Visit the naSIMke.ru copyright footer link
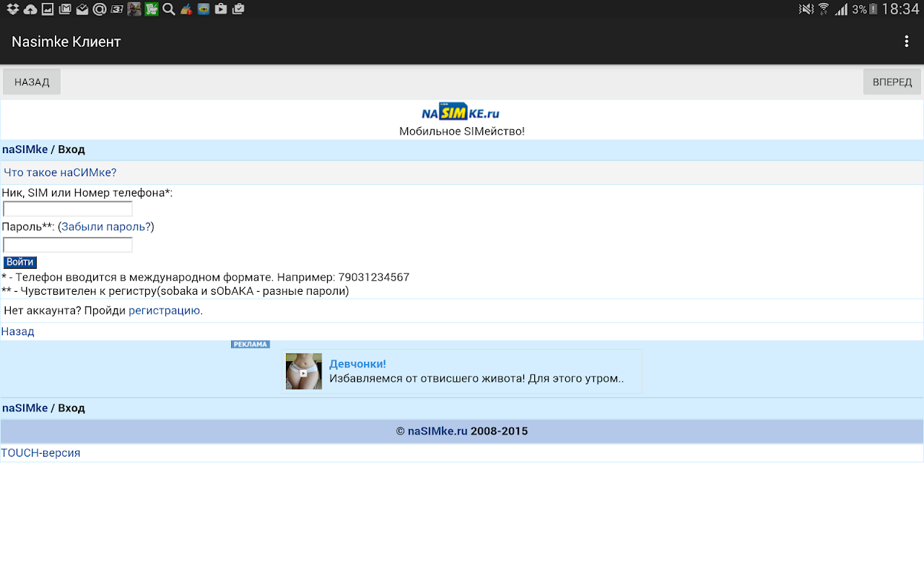 437,431
